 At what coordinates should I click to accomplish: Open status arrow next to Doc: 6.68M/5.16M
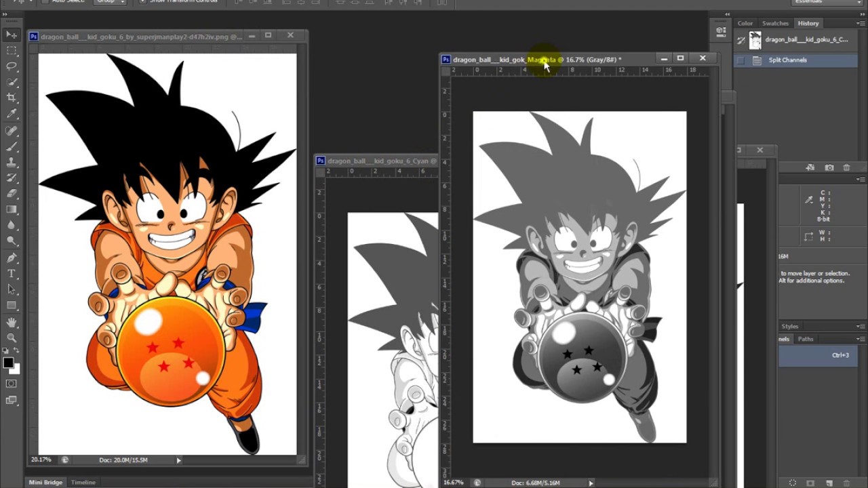591,483
